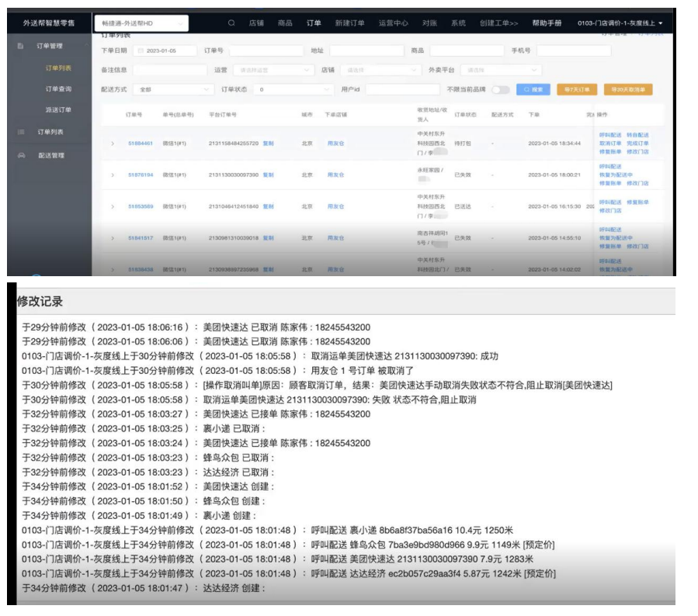Open order number link 51853569
Viewport: 698px width, 616px height.
pos(141,206)
